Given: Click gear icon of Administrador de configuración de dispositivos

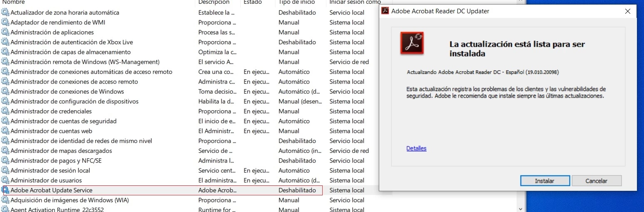Looking at the screenshot, I should pos(5,101).
